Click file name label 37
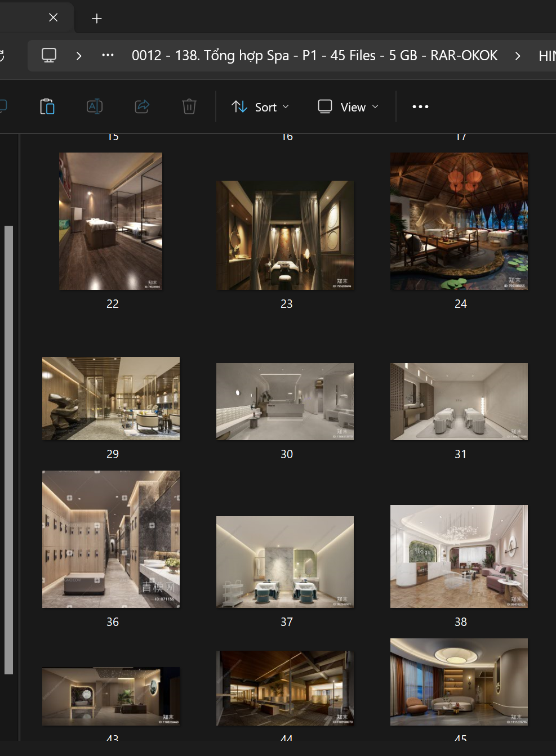Screen dimensions: 556x756 pos(287,622)
